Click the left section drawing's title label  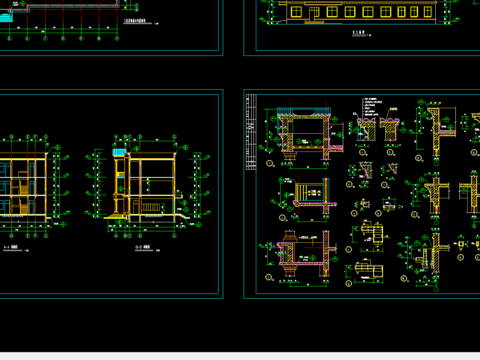(10, 247)
